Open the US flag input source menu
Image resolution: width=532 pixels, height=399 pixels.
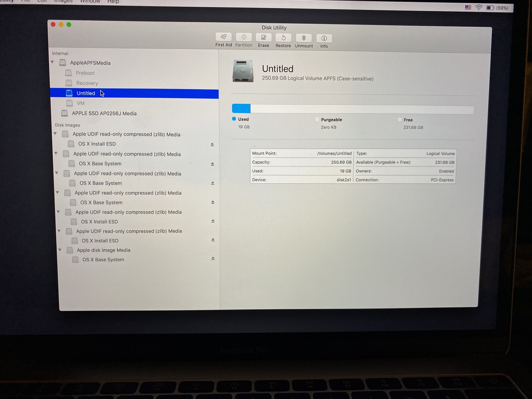468,7
